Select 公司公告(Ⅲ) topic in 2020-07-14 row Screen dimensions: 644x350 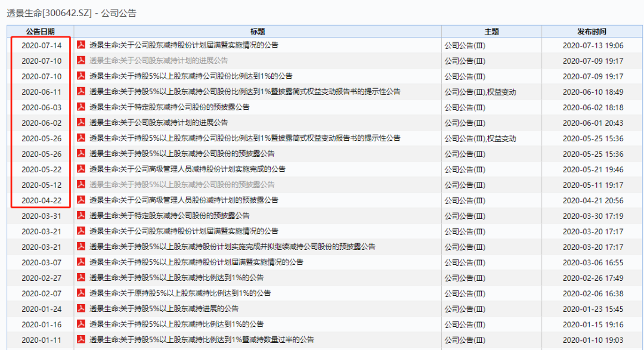point(465,45)
